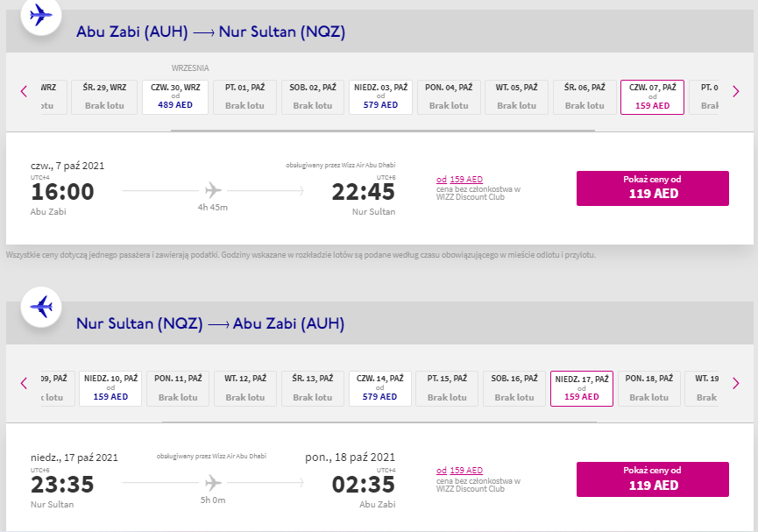
Task: Click the plane icon in the 5h 0m flight line
Action: tap(213, 483)
